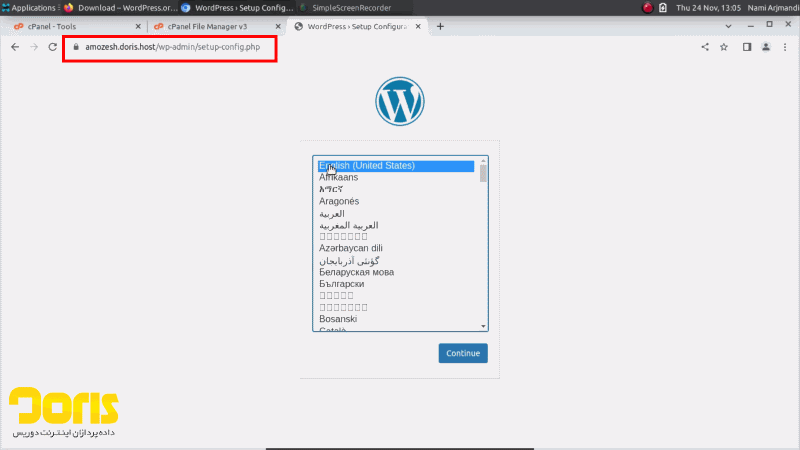The width and height of the screenshot is (800, 450).
Task: Select Afrikaans in the language list
Action: click(396, 178)
